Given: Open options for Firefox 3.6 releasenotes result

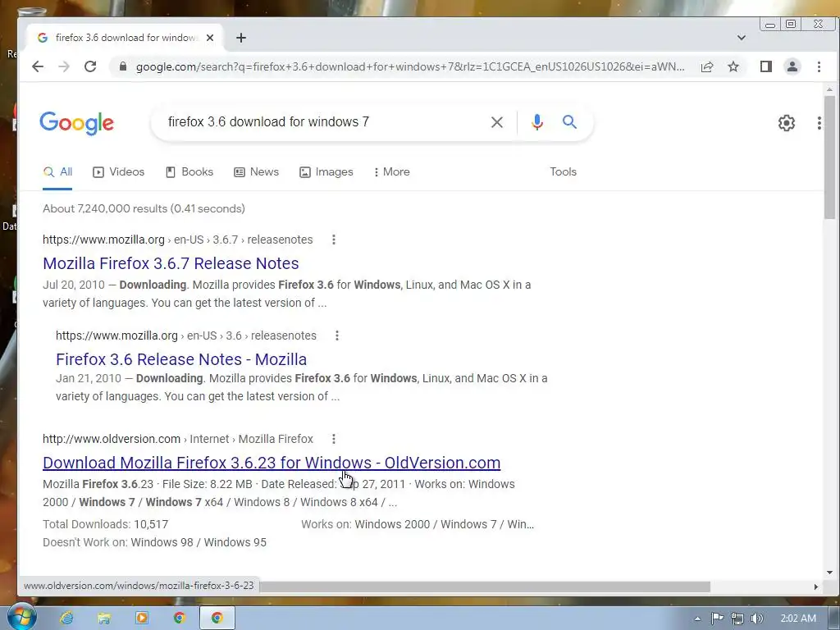Looking at the screenshot, I should click(337, 336).
